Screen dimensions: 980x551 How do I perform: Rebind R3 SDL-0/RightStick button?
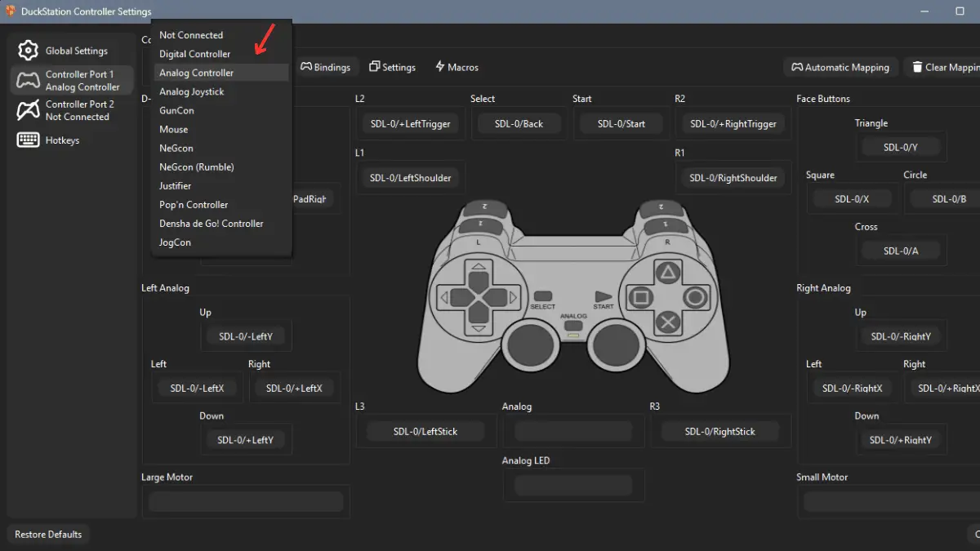[x=720, y=432]
